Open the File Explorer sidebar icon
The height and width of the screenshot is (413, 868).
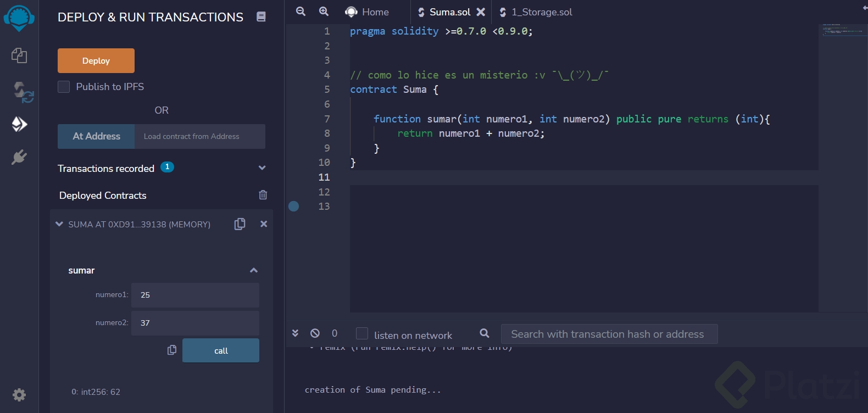pyautogui.click(x=19, y=55)
